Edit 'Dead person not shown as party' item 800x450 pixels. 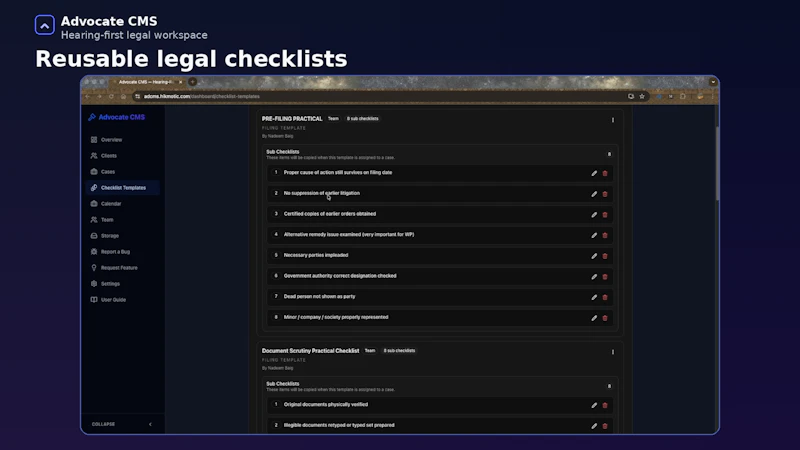pyautogui.click(x=594, y=297)
